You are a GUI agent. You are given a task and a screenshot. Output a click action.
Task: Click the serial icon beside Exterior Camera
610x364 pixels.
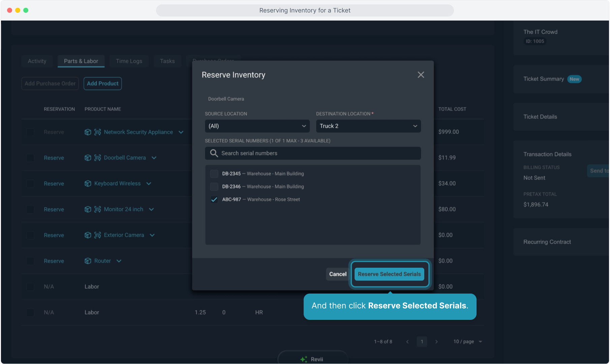(x=97, y=235)
